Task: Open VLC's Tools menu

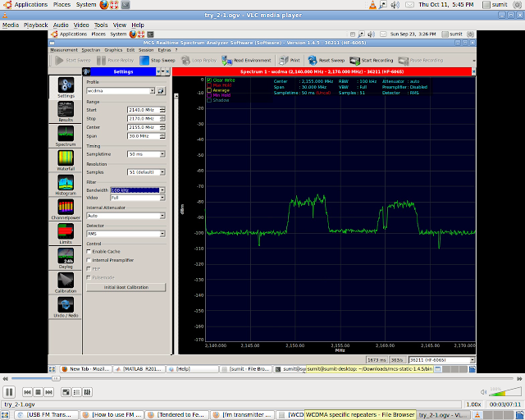Action: [x=101, y=25]
